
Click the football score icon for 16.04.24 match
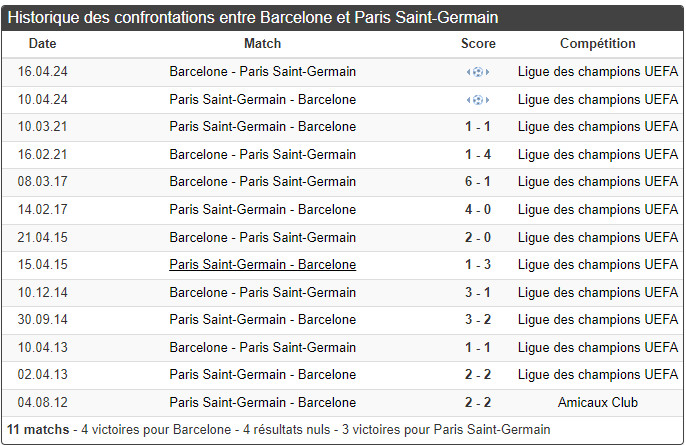478,72
